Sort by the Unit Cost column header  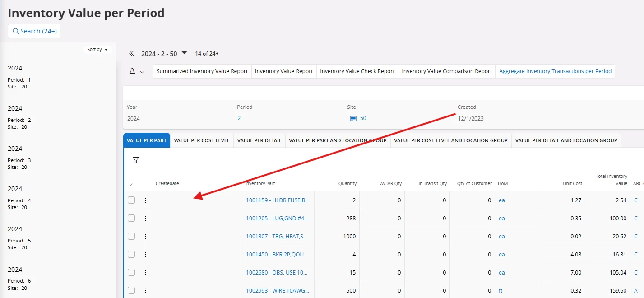coord(572,184)
